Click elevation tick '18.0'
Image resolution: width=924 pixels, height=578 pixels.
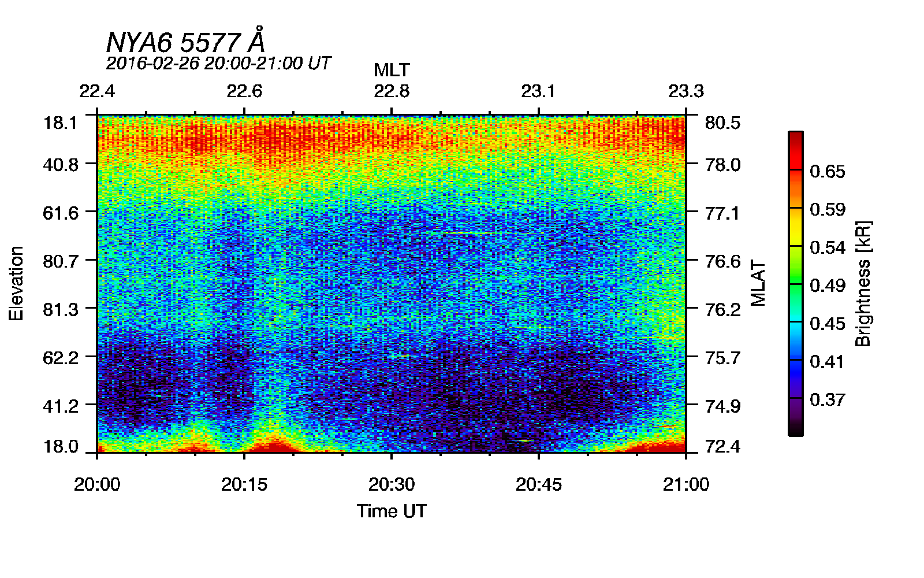[61, 447]
